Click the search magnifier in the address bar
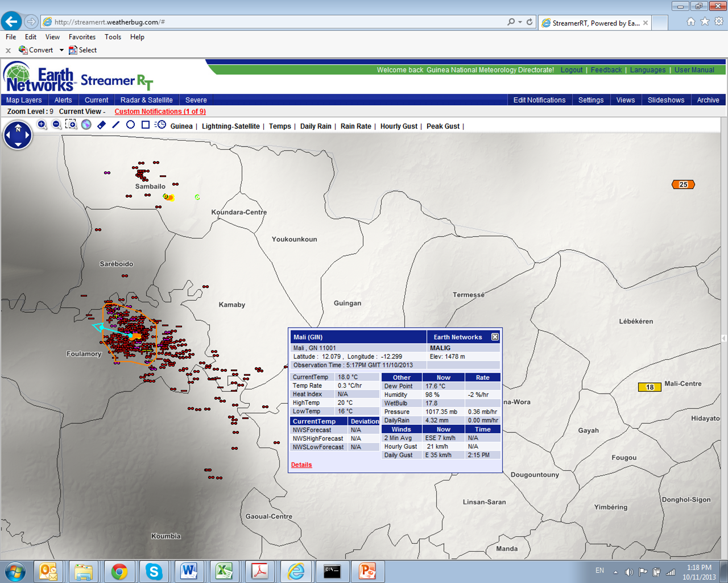728x583 pixels. point(511,22)
